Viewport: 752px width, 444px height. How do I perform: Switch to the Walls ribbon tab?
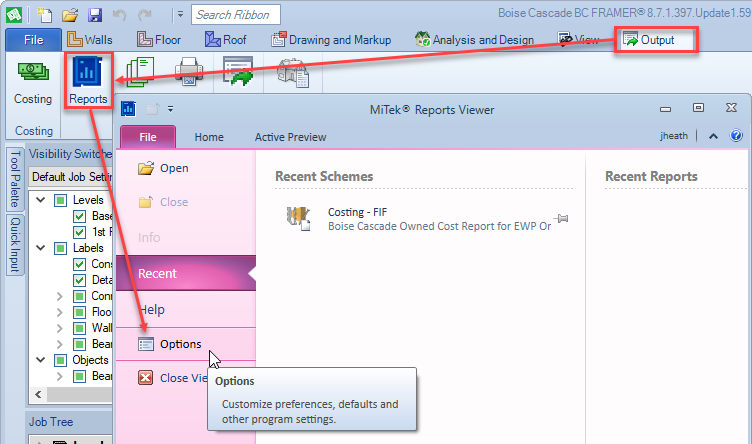[90, 40]
